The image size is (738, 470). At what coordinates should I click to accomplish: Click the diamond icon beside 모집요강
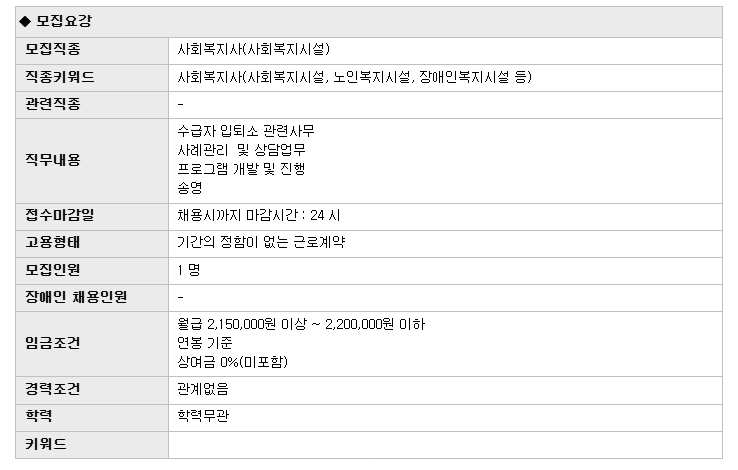click(25, 22)
